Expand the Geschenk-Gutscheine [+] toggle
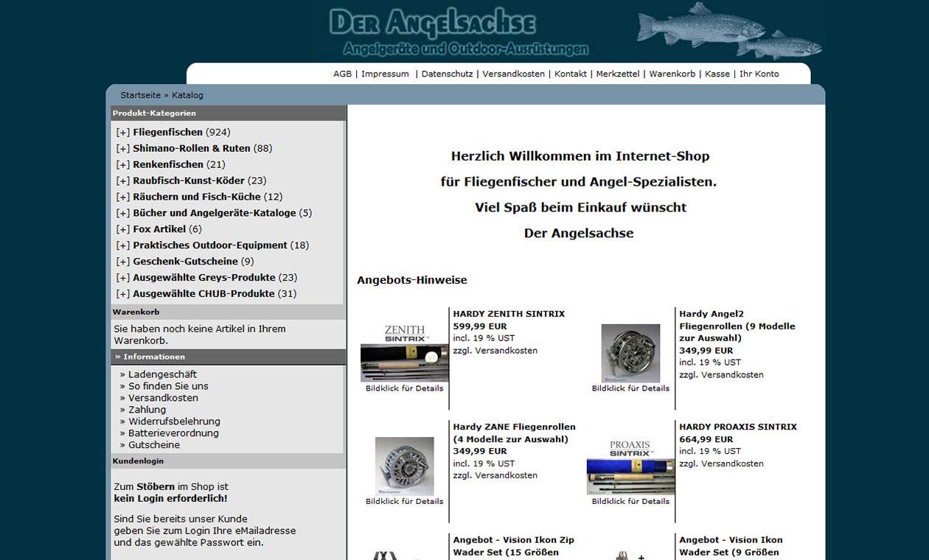Viewport: 929px width, 560px height. (x=122, y=262)
